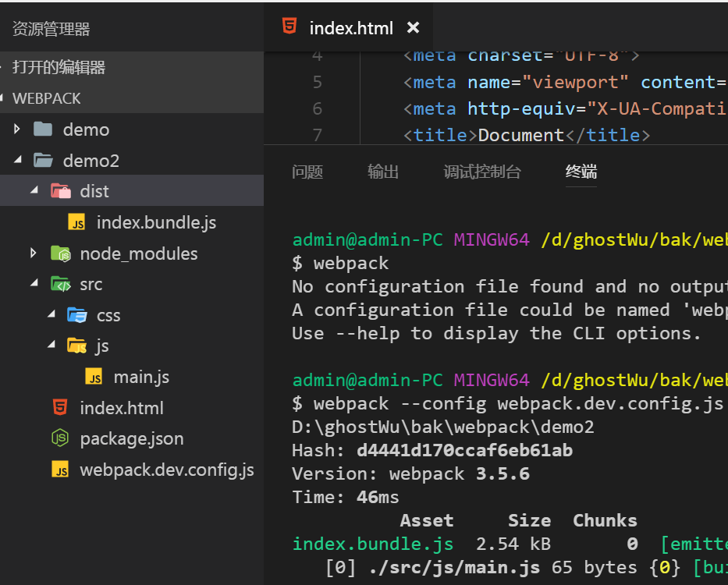Click the red dist folder icon
728x585 pixels.
pyautogui.click(x=60, y=191)
